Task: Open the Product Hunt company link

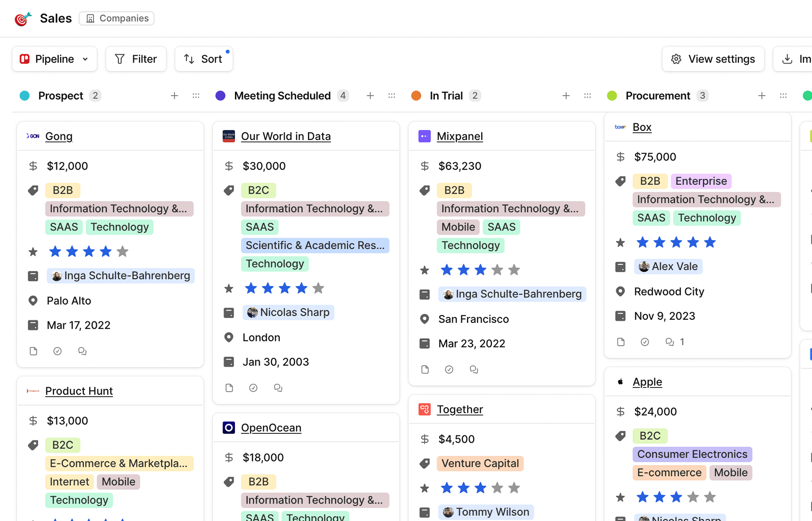Action: pos(79,391)
